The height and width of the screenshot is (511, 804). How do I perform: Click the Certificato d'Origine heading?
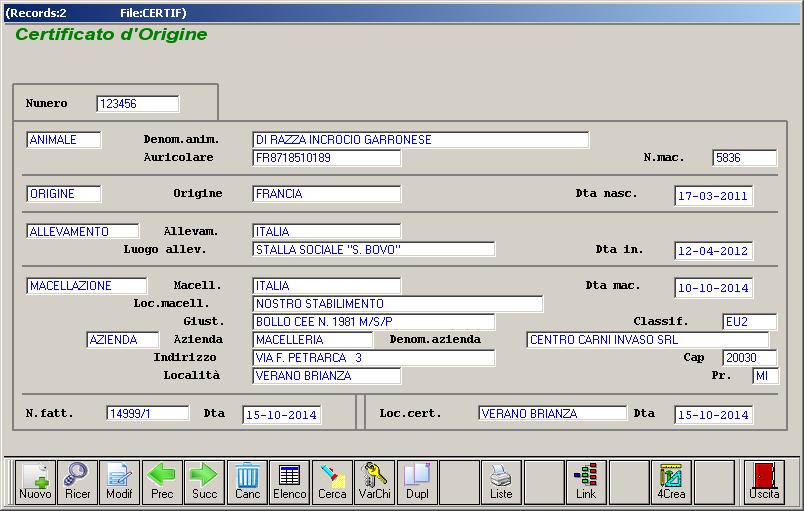(x=111, y=34)
